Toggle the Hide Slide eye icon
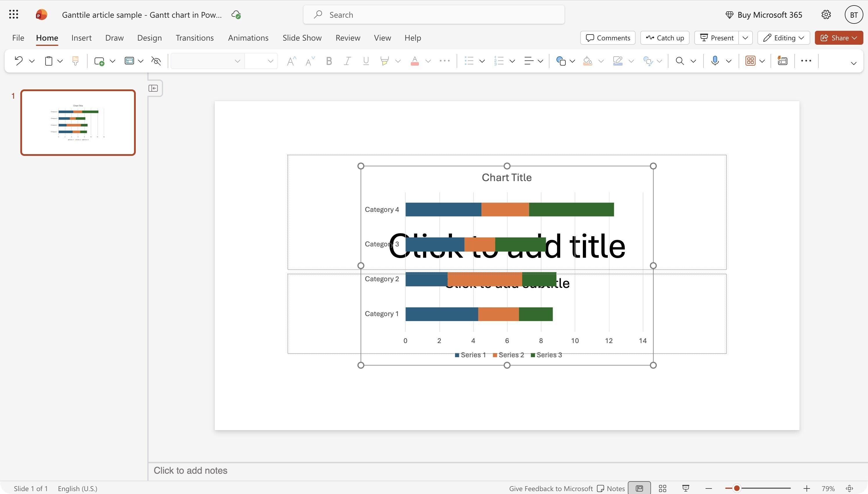 (156, 61)
